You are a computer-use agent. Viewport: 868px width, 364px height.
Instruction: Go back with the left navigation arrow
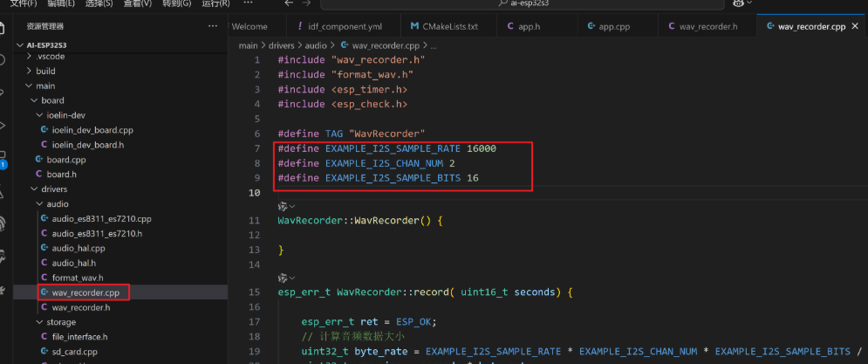click(x=289, y=3)
